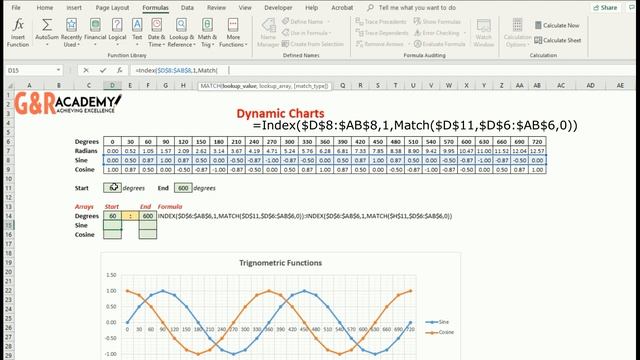Open Recently Used functions
Viewport: 640px width, 360px height.
pyautogui.click(x=71, y=33)
